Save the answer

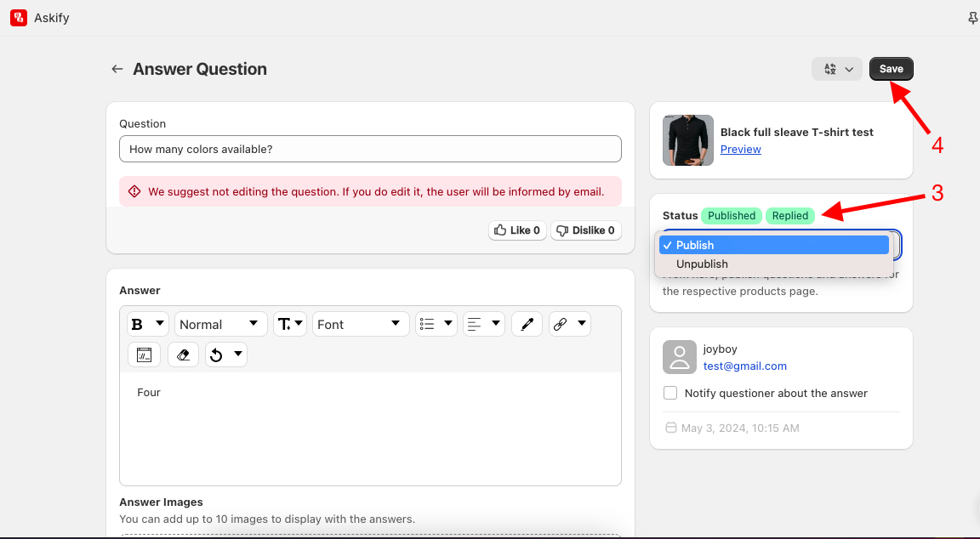pos(892,69)
